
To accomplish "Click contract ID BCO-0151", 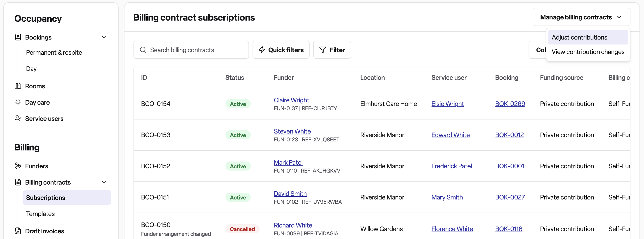I will [155, 197].
